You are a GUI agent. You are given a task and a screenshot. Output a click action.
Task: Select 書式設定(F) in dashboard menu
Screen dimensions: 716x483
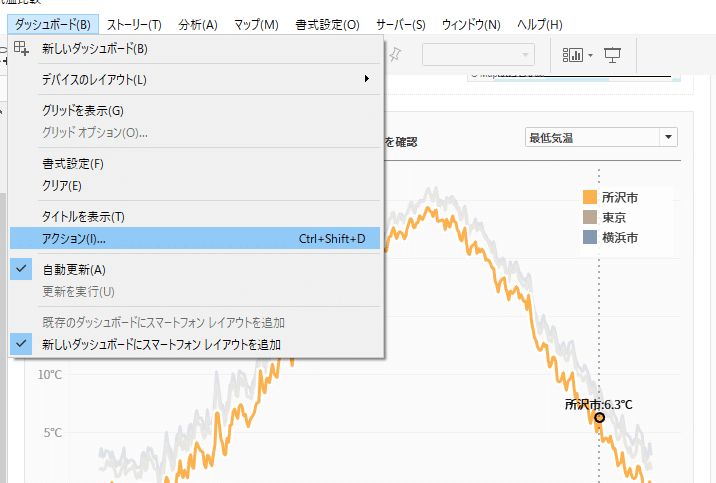coord(195,163)
